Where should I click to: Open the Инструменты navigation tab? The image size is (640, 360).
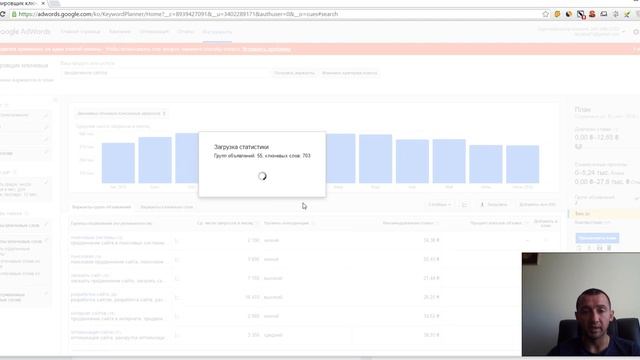[217, 32]
